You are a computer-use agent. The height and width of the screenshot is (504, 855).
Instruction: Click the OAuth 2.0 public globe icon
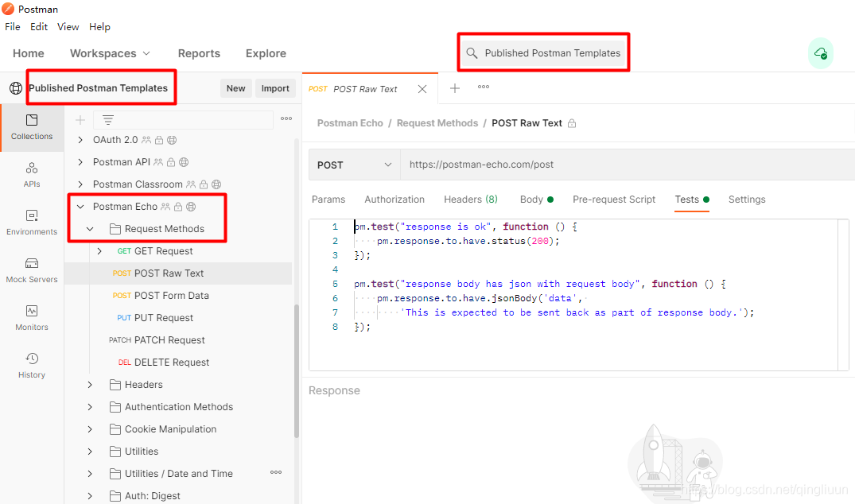(172, 140)
